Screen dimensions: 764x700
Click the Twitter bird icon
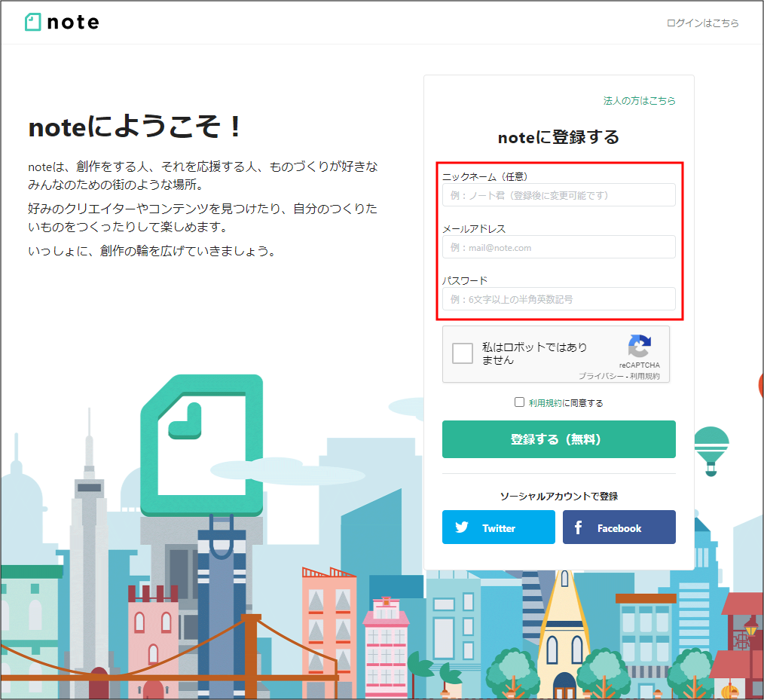[x=462, y=528]
